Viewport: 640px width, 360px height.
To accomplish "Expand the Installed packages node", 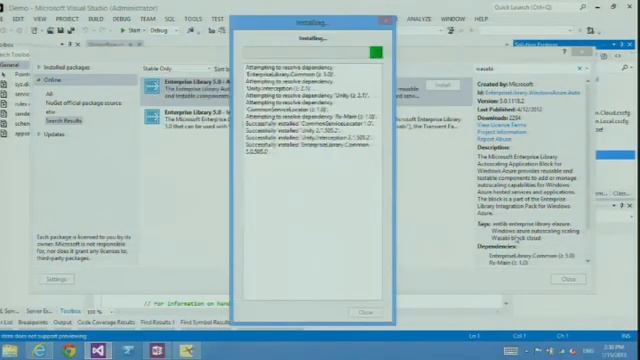I will (x=39, y=67).
